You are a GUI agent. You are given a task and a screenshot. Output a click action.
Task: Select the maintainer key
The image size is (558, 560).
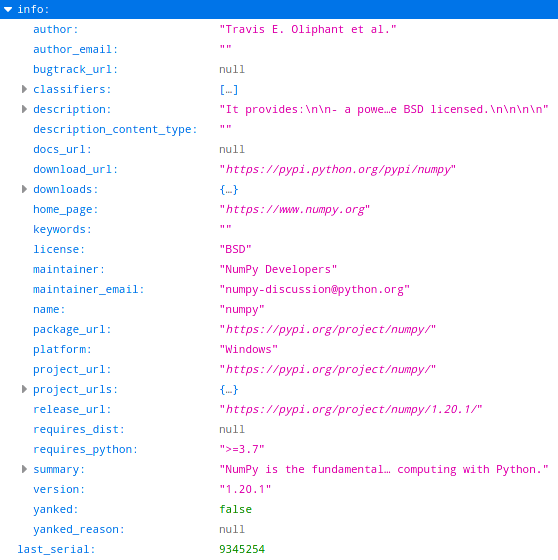tap(69, 269)
